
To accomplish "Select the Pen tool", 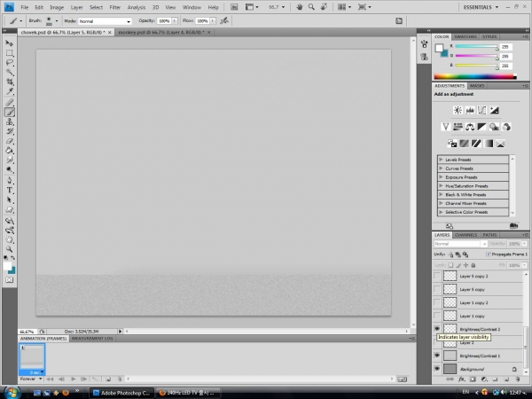I will click(x=10, y=181).
